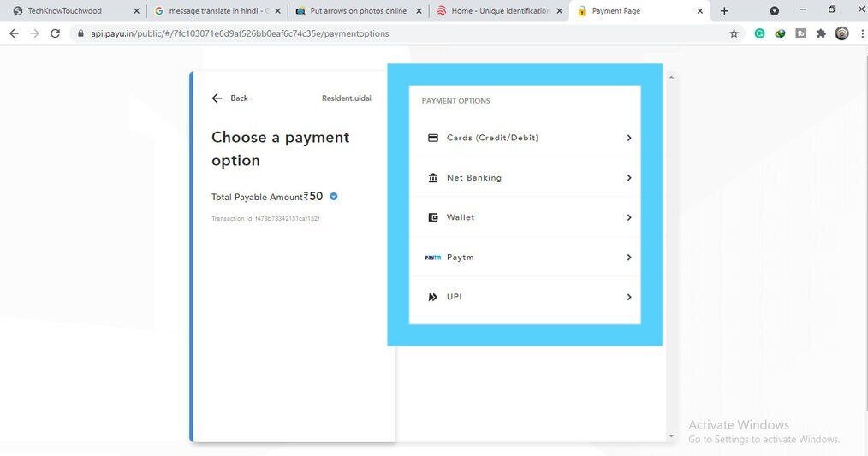Click the browser back navigation arrow

(15, 33)
